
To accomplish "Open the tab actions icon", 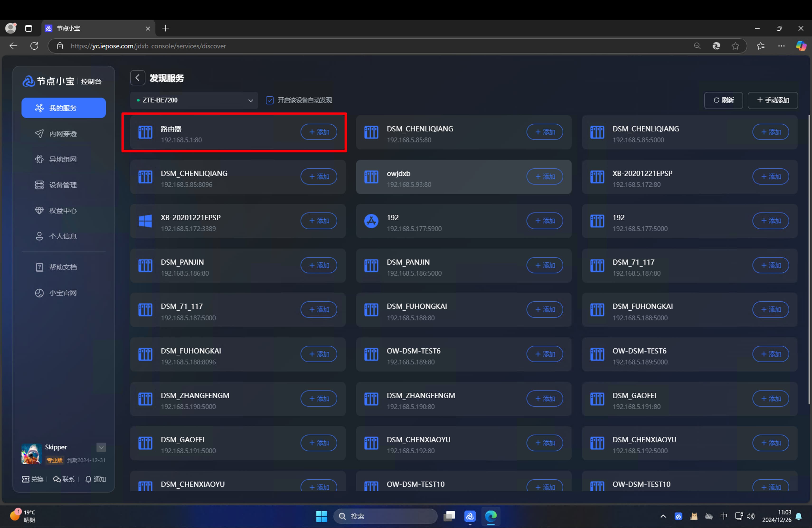I will [29, 28].
